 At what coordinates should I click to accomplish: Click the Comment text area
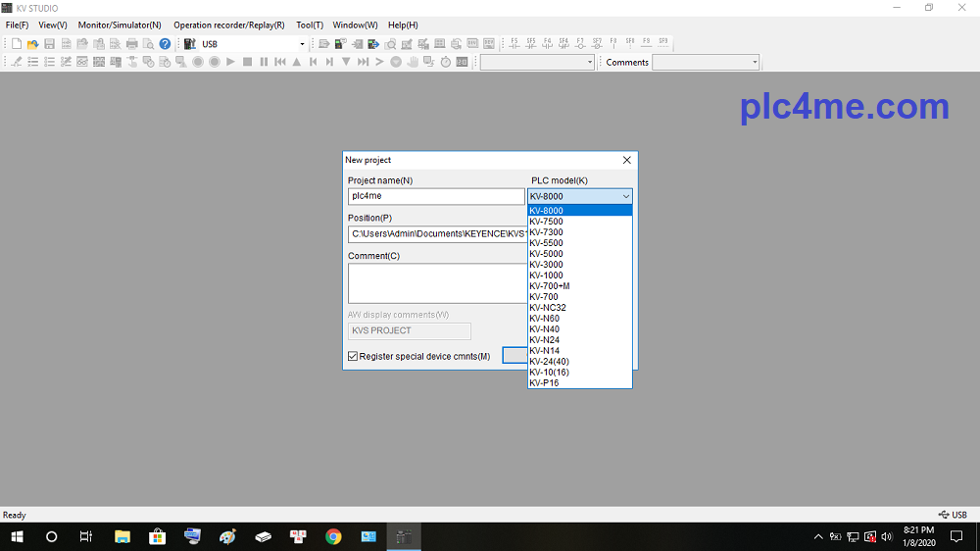[x=437, y=283]
